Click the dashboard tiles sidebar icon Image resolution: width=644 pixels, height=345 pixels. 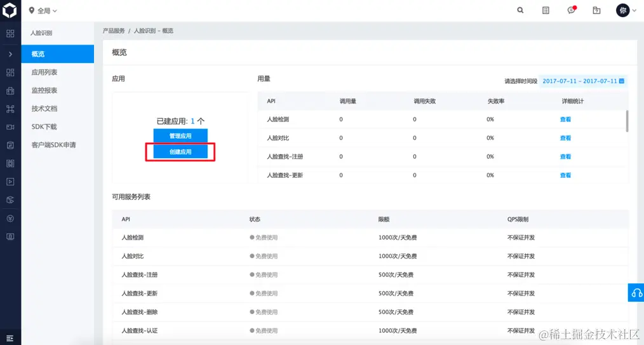pos(10,72)
